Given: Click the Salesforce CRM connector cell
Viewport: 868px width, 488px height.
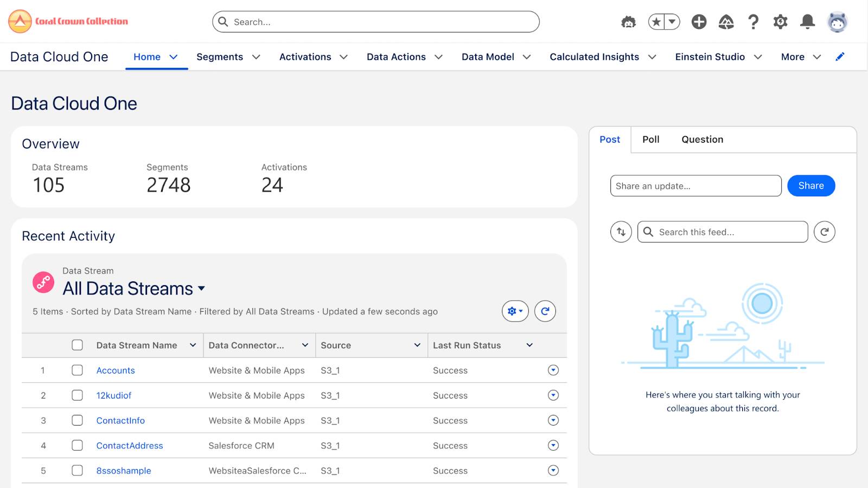Looking at the screenshot, I should click(x=241, y=445).
